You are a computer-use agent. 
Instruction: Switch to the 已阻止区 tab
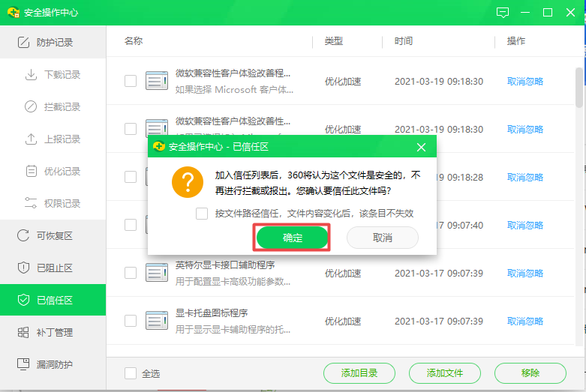point(53,268)
